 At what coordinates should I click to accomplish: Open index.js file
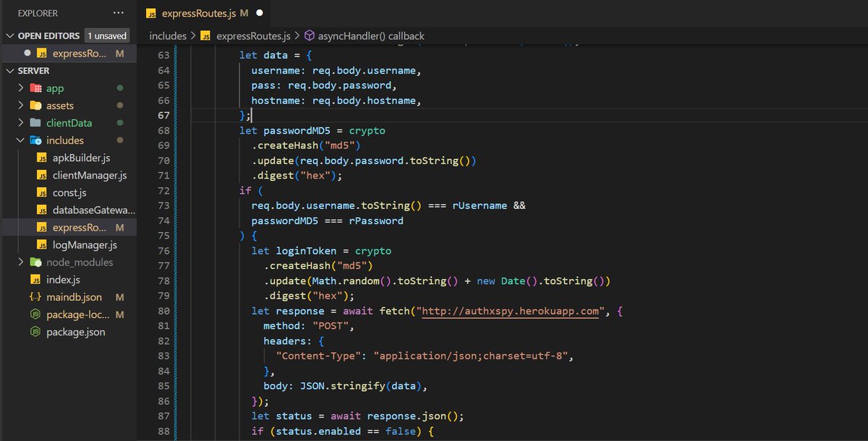point(63,280)
